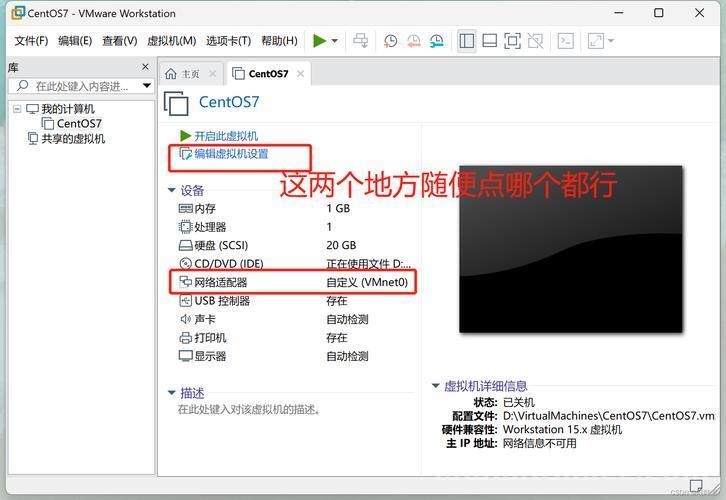Click the black VM screen preview
Viewport: 726px width, 500px height.
click(x=570, y=249)
